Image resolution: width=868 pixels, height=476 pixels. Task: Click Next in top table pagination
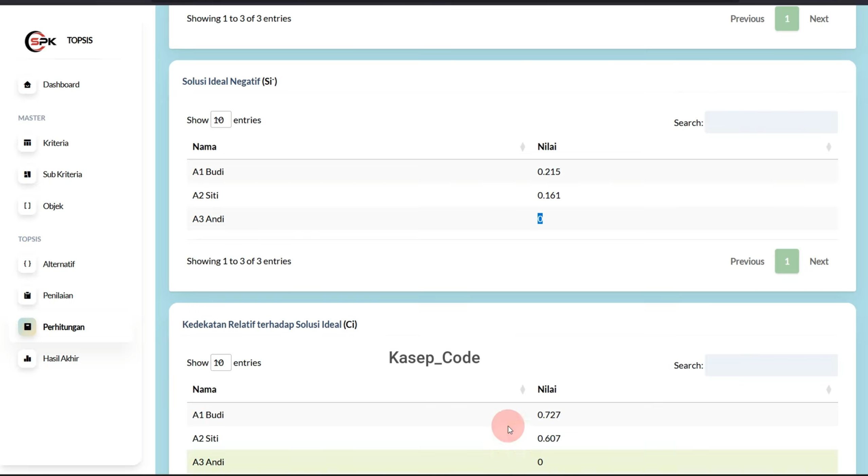click(819, 19)
